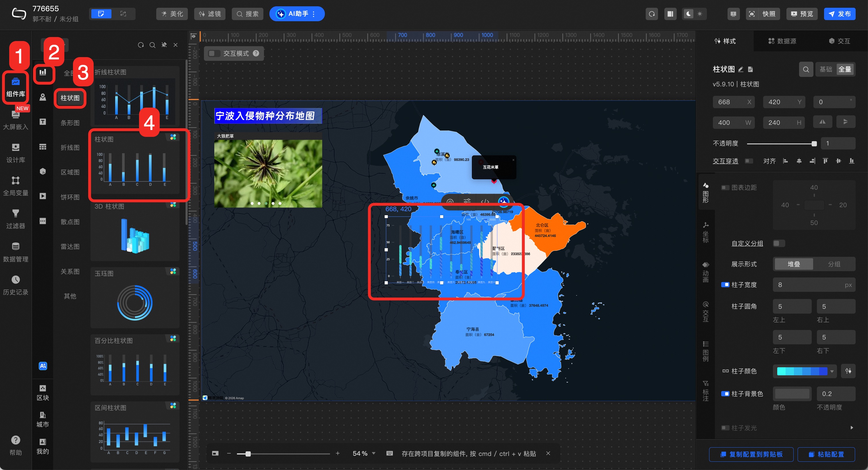Open 柱子颜色 color settings adjust icon
This screenshot has width=868, height=470.
click(x=848, y=371)
